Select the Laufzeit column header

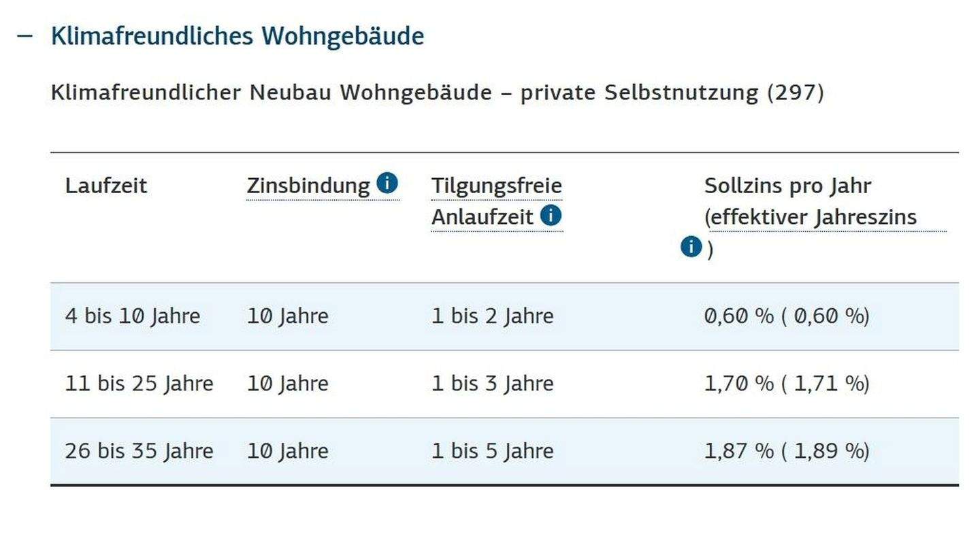point(105,186)
